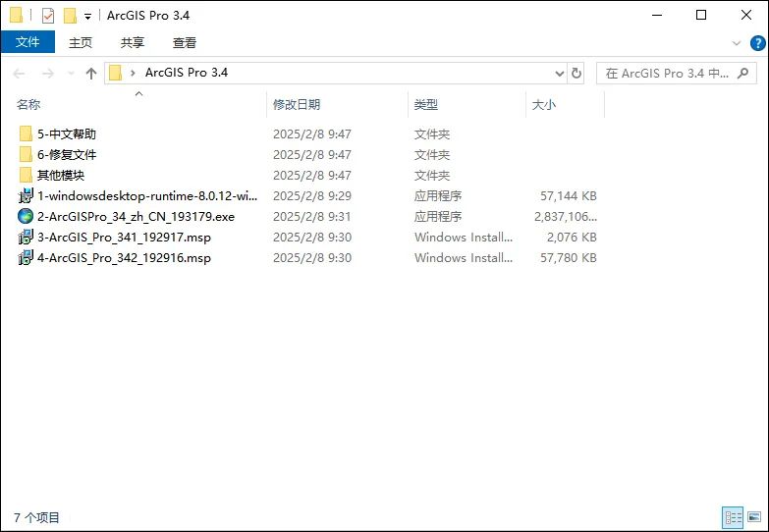
Task: Click 应用程序 type of ArcGISPro exe row
Action: 437,216
